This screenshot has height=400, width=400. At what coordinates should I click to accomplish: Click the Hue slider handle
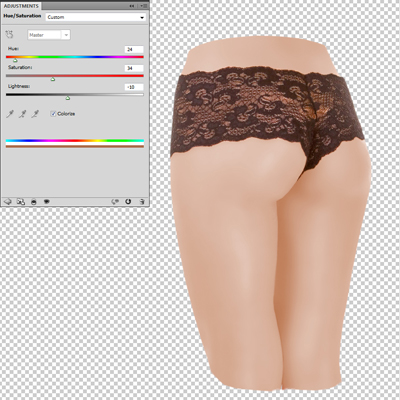[x=15, y=60]
